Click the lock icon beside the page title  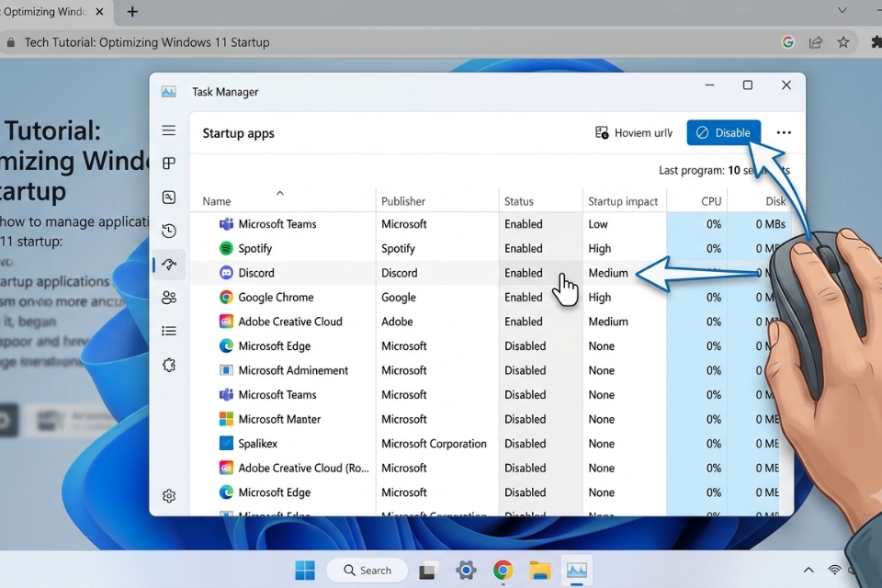pyautogui.click(x=11, y=42)
